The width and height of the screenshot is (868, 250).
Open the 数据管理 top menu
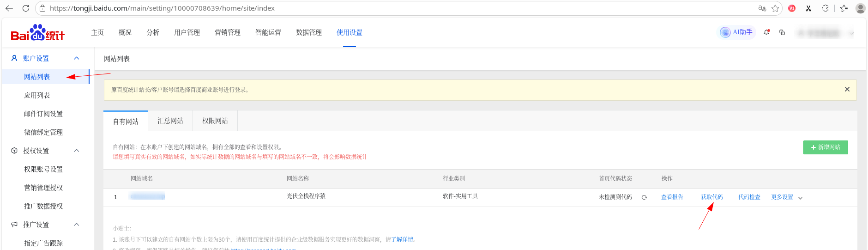point(308,33)
